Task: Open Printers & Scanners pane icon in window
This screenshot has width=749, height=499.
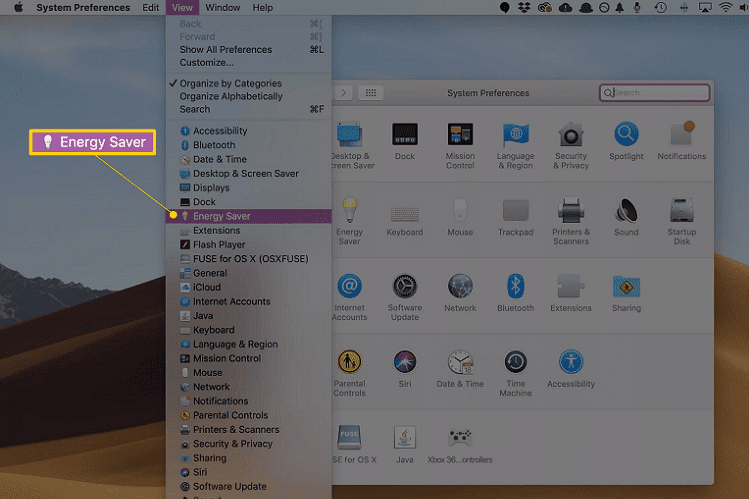Action: [571, 210]
